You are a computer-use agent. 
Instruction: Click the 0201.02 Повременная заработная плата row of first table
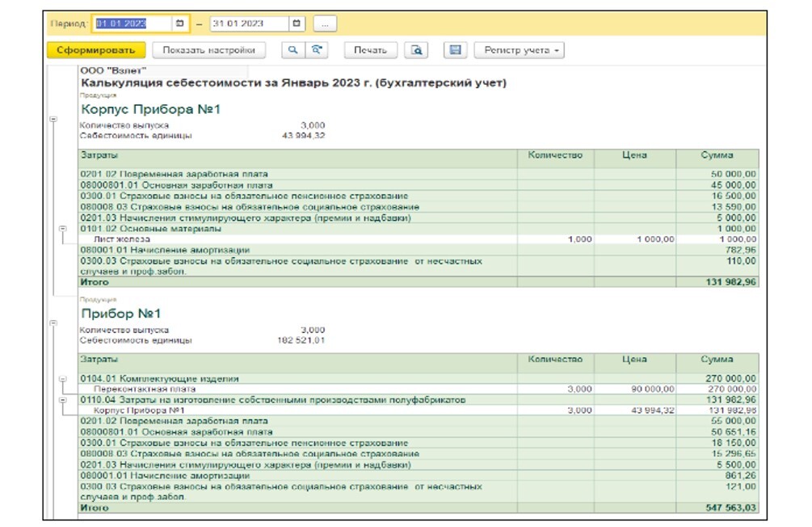click(x=419, y=174)
